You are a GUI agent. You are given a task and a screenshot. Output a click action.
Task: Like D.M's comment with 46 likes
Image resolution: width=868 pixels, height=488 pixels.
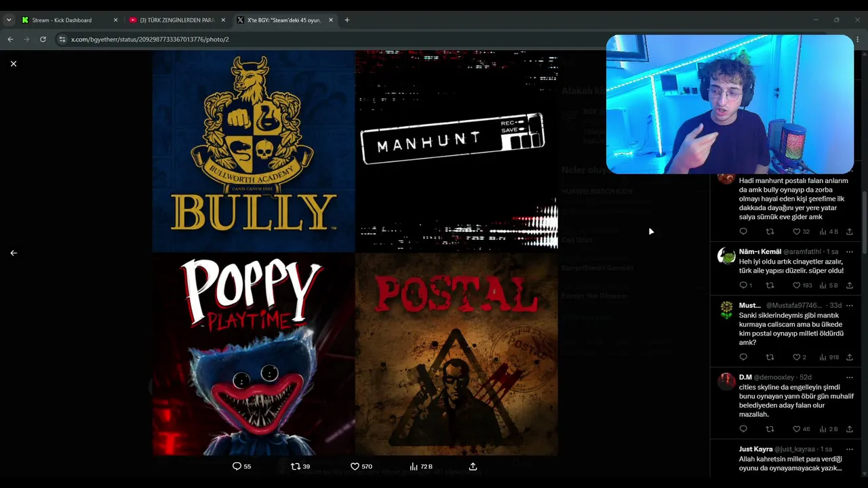coord(801,429)
